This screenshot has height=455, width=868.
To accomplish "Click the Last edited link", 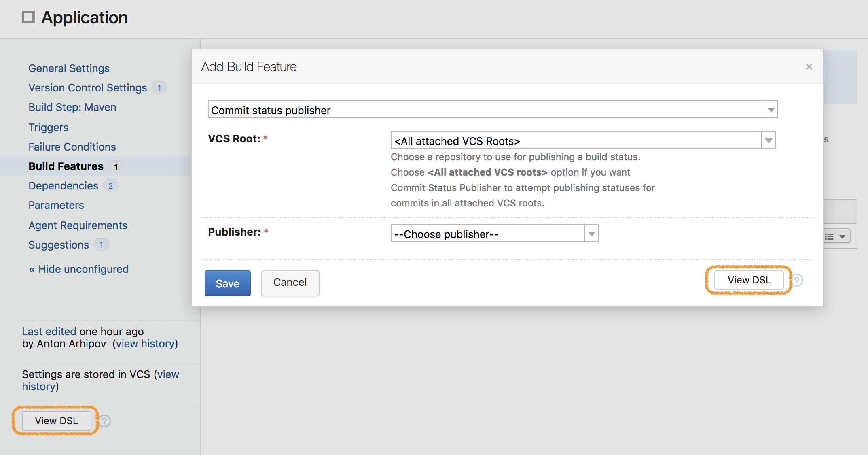I will [49, 332].
